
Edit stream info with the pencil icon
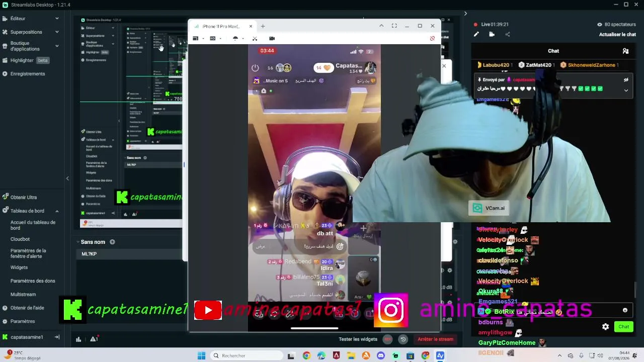point(476,34)
